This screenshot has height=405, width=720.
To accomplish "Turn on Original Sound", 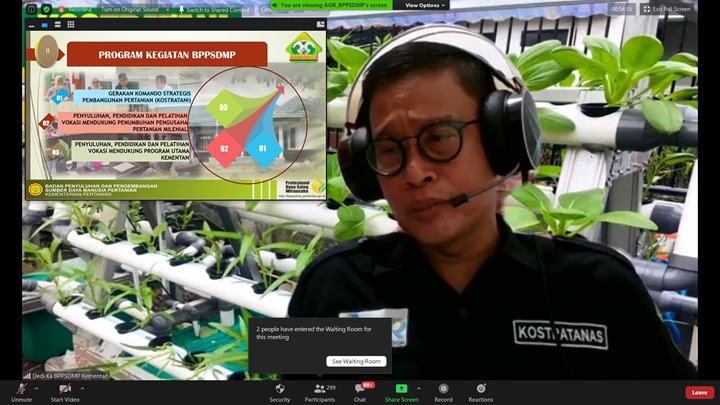I will coord(129,9).
